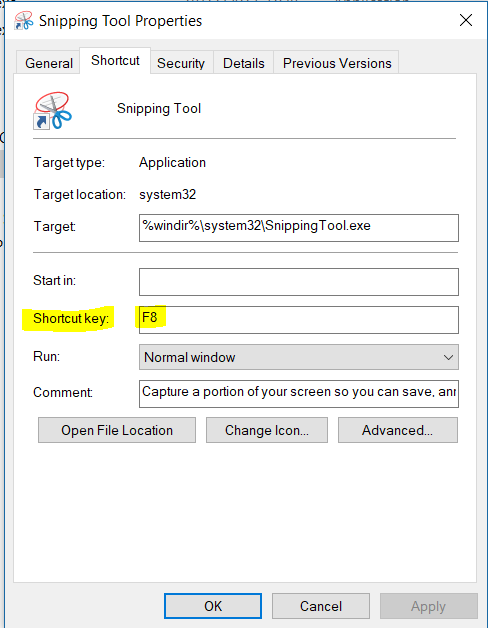Click the 'Start in:' label
This screenshot has width=488, height=628.
(54, 280)
